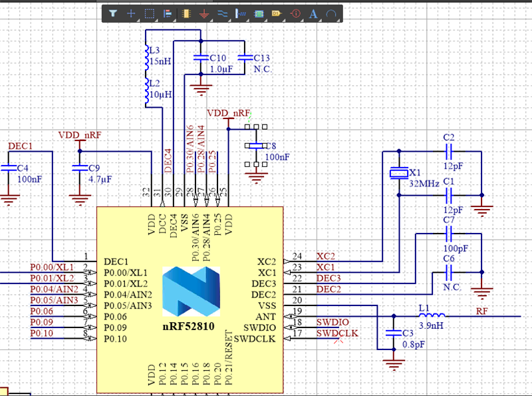
Task: Open the Selection Filter funnel icon
Action: tap(113, 13)
